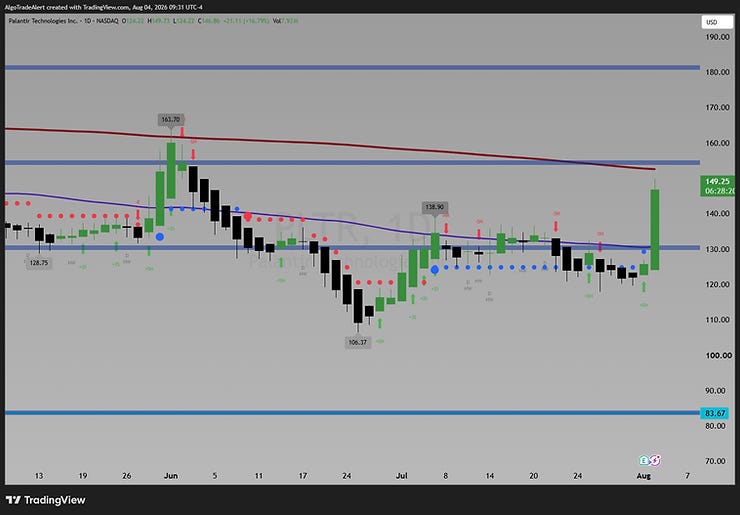Click the 190.00 price axis label

tap(718, 37)
